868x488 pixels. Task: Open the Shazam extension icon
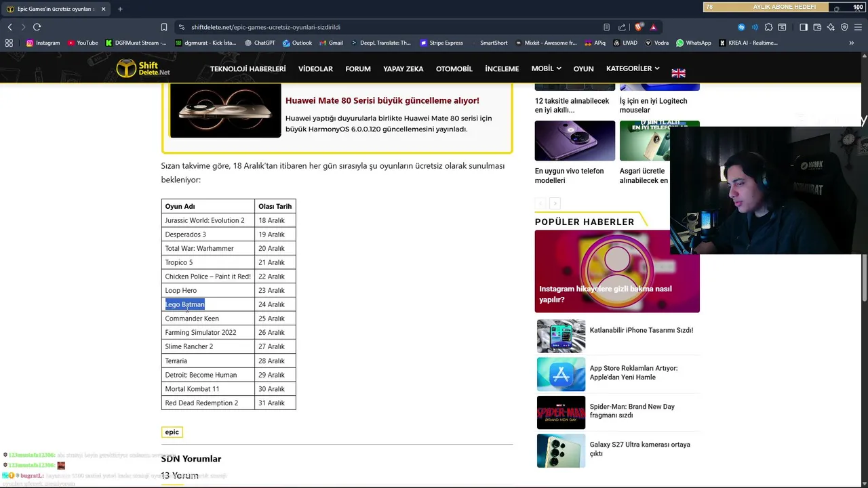tap(741, 27)
